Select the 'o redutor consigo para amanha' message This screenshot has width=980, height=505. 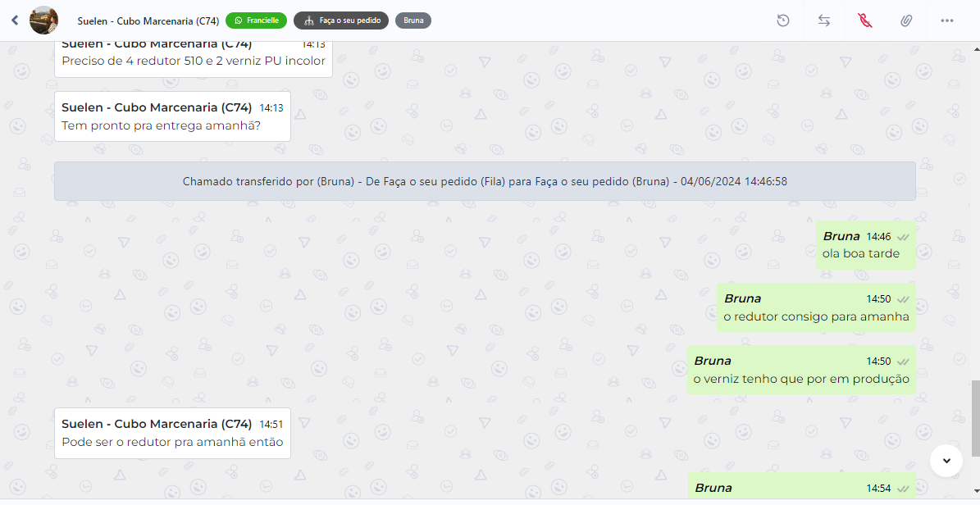(x=816, y=307)
